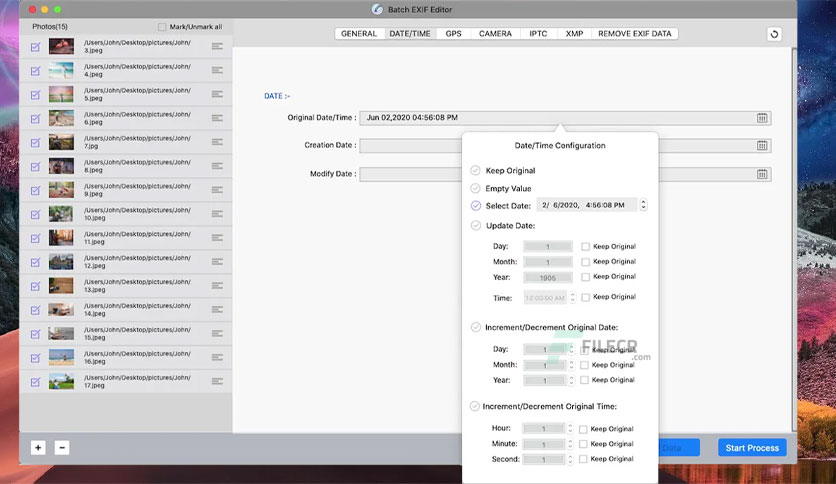Image resolution: width=836 pixels, height=484 pixels.
Task: Open details icon for 15.jpeg row
Action: point(217,334)
